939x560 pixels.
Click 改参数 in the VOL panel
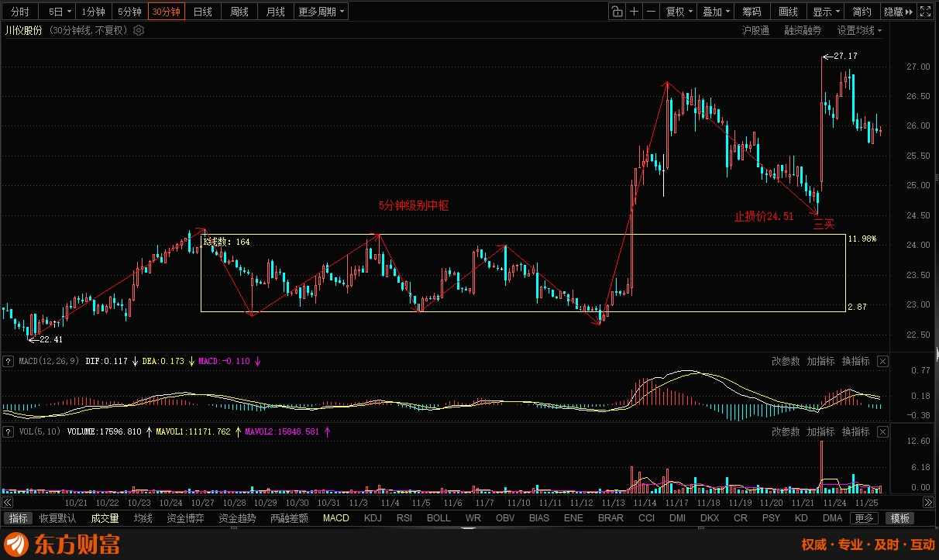[786, 431]
